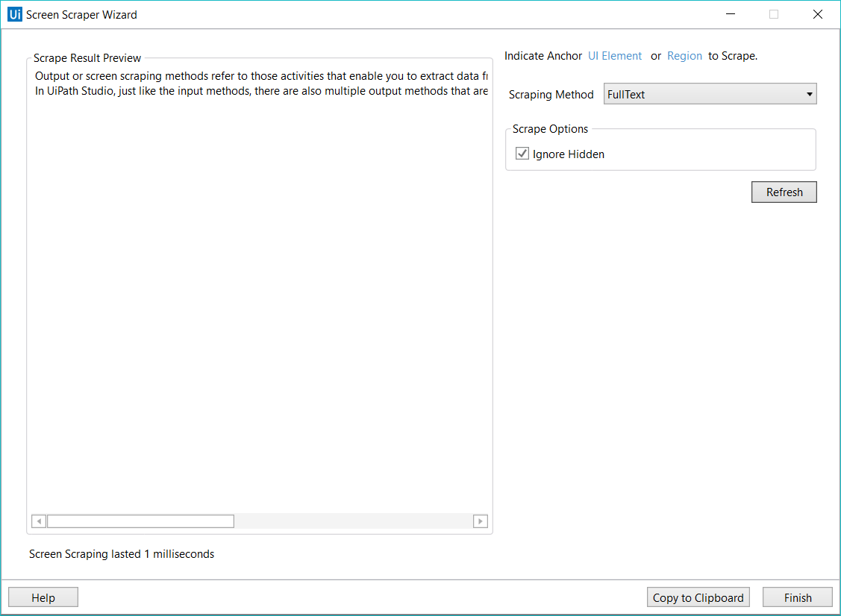The height and width of the screenshot is (616, 841).
Task: Click the 'Indicate Anchor' text
Action: coord(543,56)
